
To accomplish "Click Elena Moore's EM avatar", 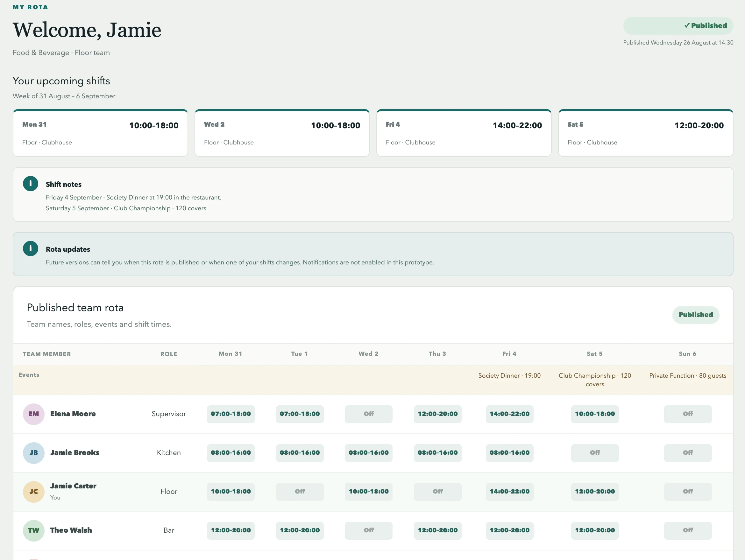I will click(34, 414).
